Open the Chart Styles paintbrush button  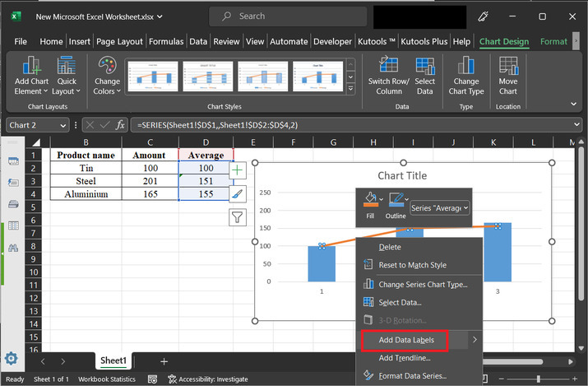238,193
